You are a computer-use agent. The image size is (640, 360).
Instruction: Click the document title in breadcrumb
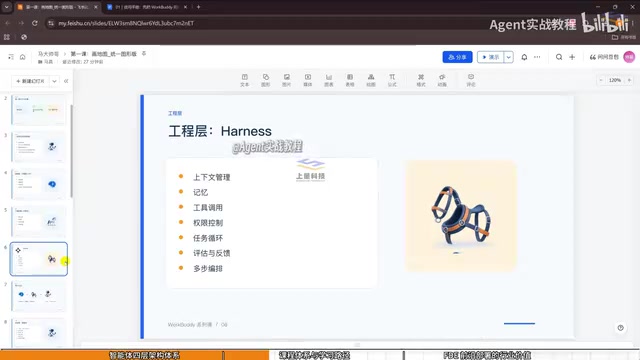tap(103, 54)
